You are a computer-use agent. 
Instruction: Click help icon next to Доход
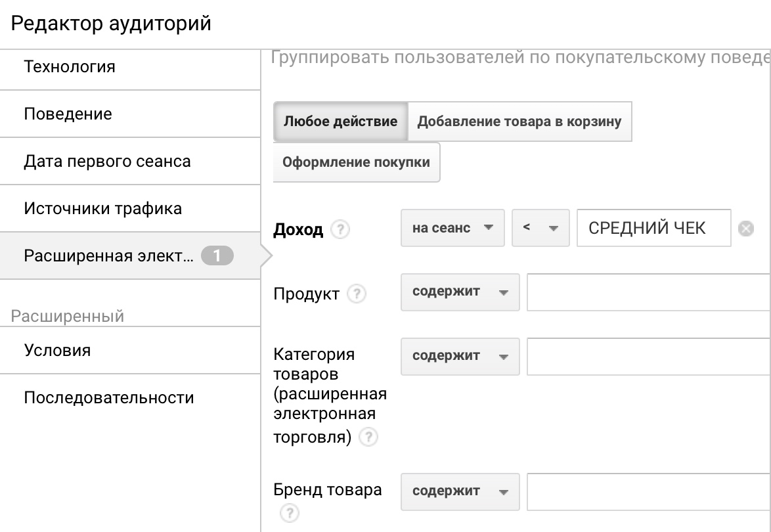pos(340,230)
